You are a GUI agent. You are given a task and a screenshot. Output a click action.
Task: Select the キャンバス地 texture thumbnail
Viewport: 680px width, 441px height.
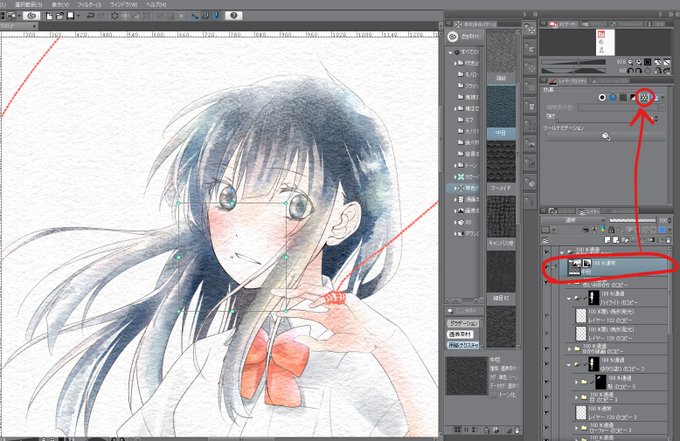(x=501, y=216)
